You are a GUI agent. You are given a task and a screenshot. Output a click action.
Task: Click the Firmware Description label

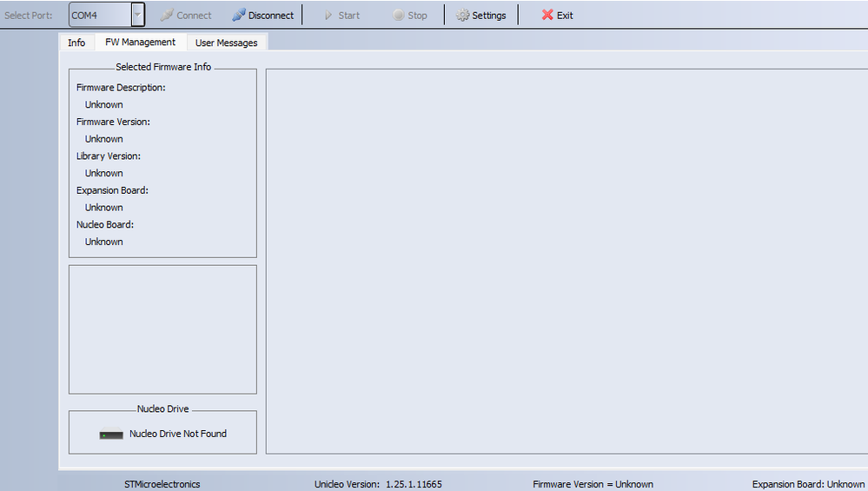point(121,88)
